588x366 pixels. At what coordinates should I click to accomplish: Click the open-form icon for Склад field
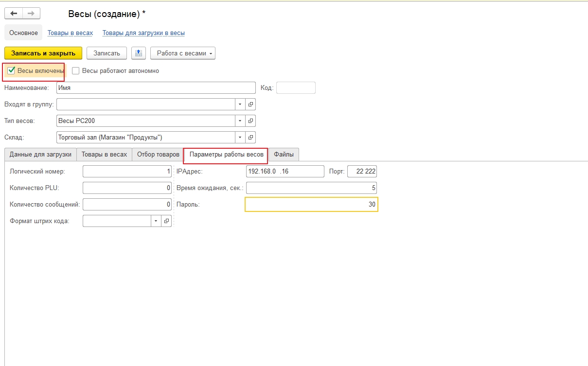click(250, 137)
